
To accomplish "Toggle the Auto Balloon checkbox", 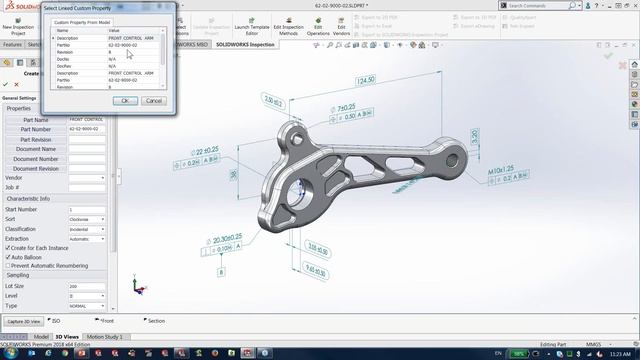I will (8, 257).
